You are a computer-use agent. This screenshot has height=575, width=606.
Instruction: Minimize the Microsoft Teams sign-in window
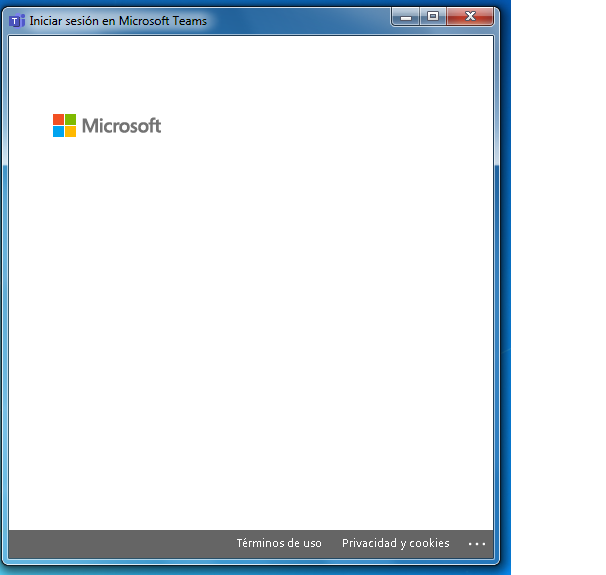pyautogui.click(x=406, y=17)
